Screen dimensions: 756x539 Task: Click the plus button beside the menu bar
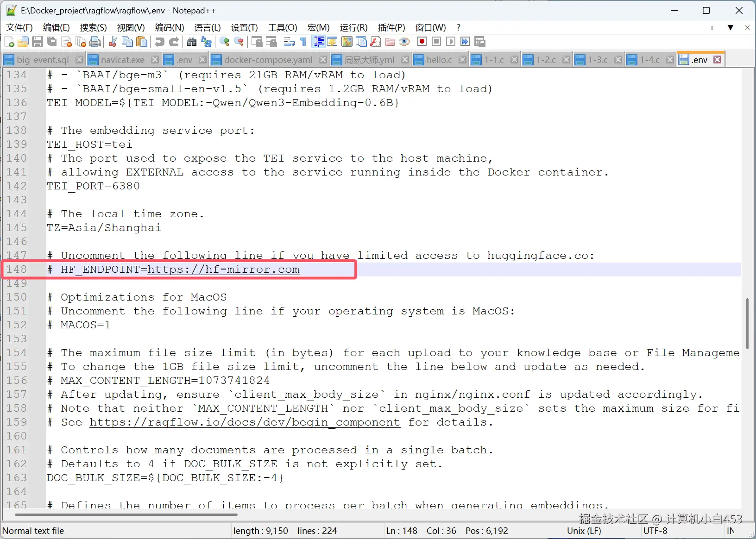[x=712, y=28]
